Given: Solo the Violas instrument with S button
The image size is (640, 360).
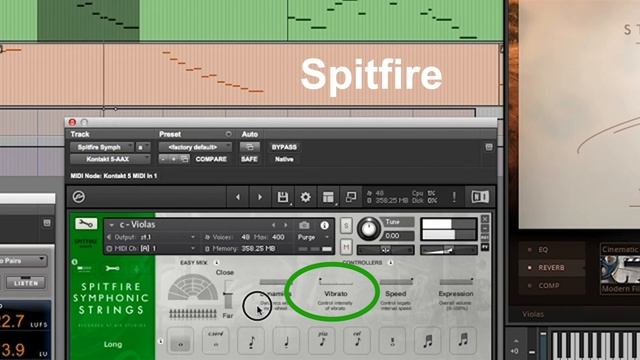Looking at the screenshot, I should (346, 226).
